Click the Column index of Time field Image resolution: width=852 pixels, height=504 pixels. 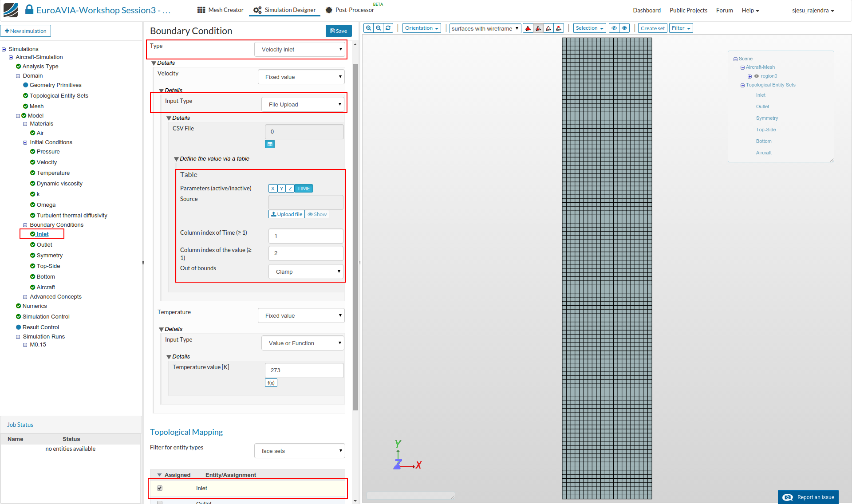pos(306,236)
